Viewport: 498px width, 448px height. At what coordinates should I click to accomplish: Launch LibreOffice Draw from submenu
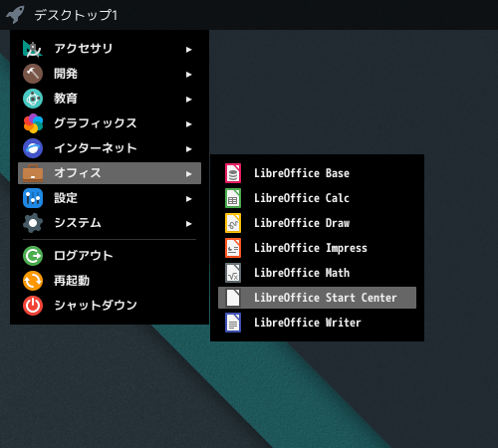[317, 223]
